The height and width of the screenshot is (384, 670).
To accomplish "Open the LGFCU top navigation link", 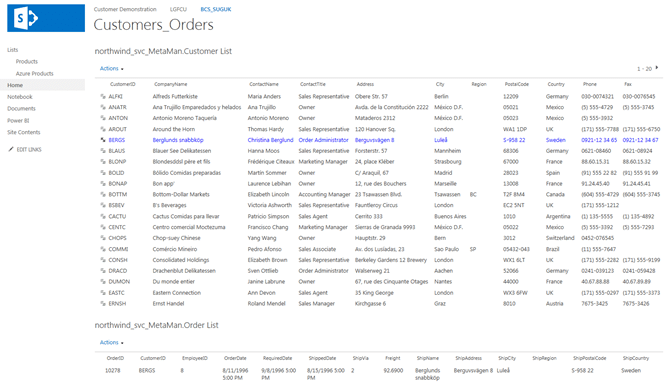I will pyautogui.click(x=178, y=9).
